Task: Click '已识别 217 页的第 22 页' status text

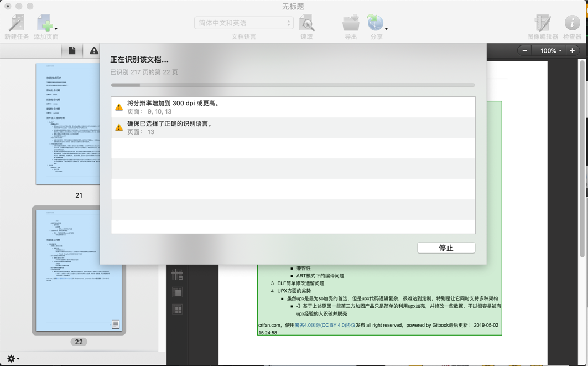Action: click(144, 72)
